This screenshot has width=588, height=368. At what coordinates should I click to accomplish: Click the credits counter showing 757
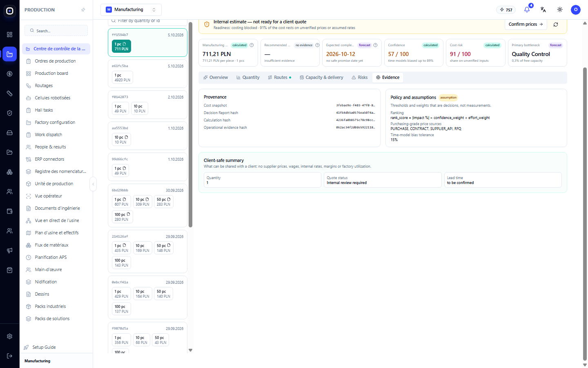(x=506, y=10)
